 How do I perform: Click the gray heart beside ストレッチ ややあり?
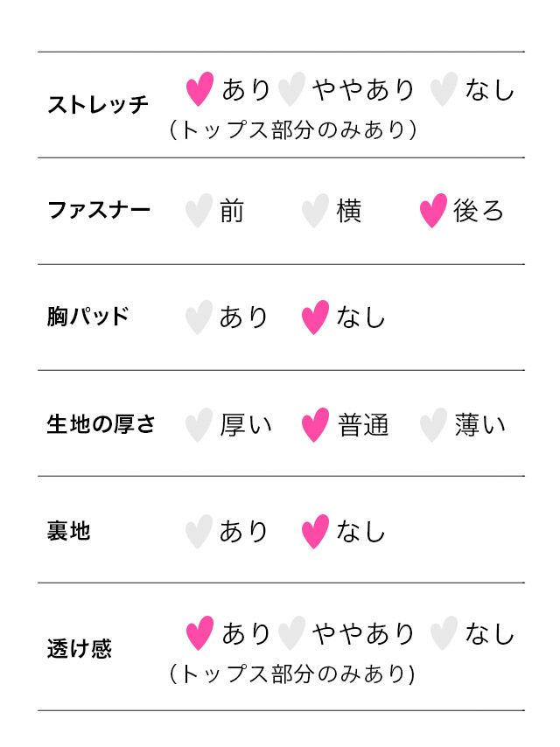click(x=291, y=89)
